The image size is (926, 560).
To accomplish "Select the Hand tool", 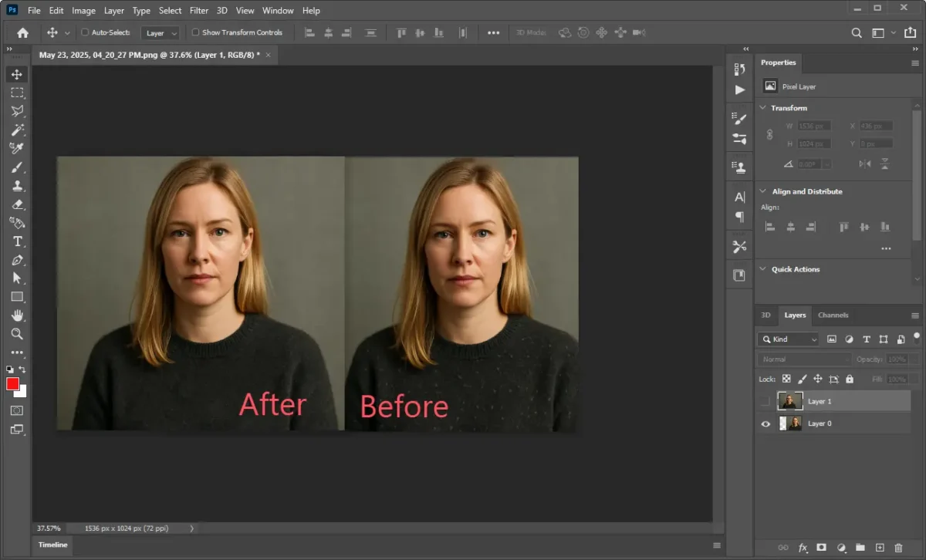I will [x=17, y=315].
